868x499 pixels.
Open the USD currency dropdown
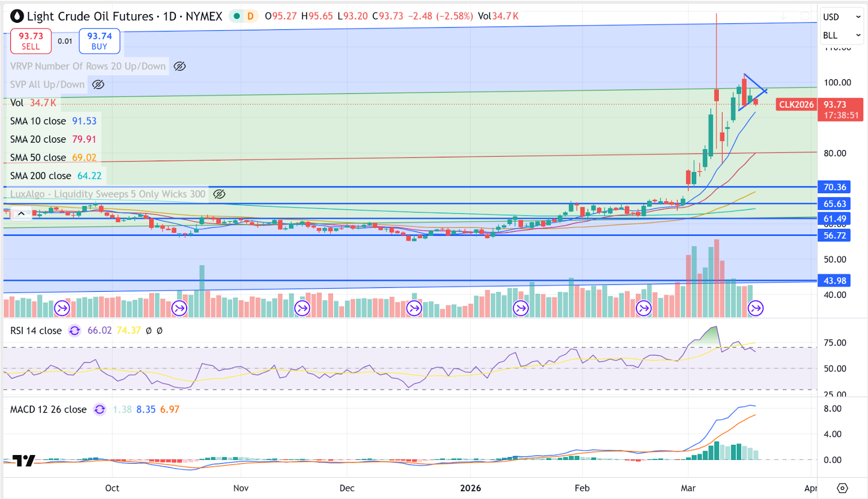pyautogui.click(x=841, y=17)
